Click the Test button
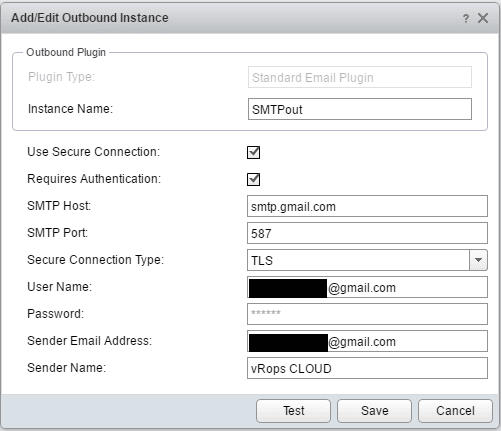Viewport: 501px width, 431px height. (293, 411)
